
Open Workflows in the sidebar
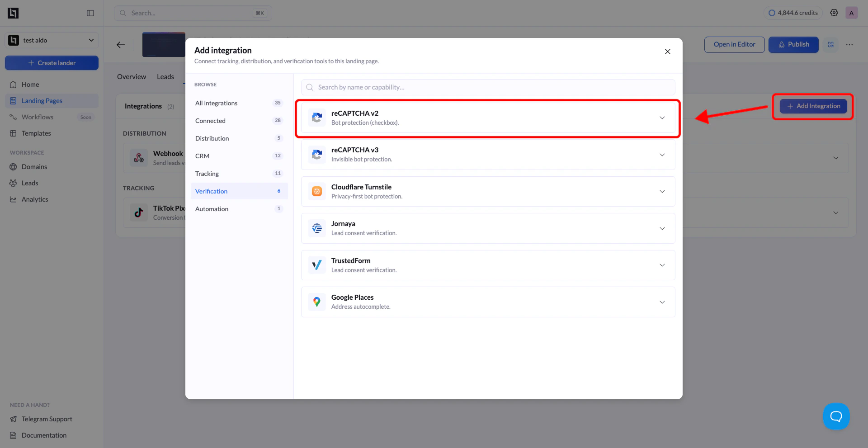point(52,117)
